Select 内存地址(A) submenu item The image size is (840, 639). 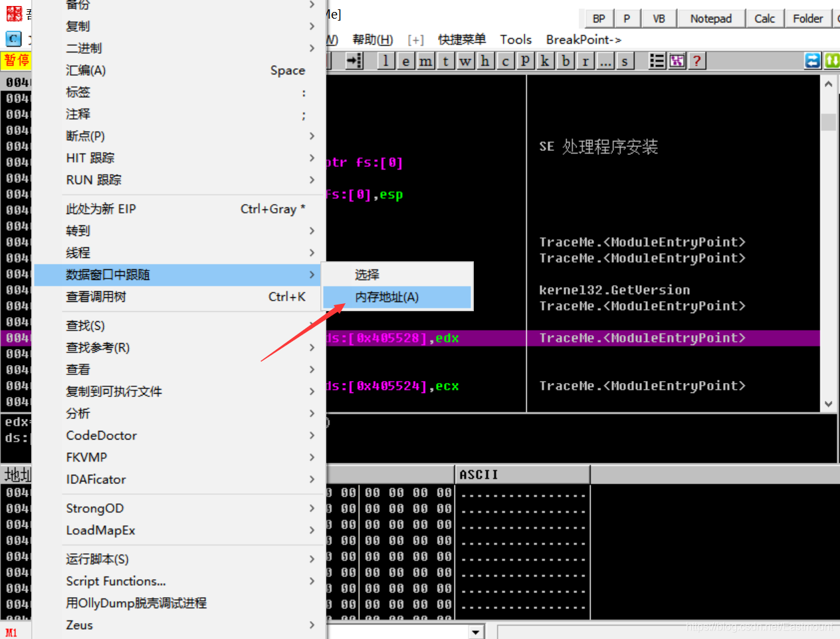click(x=397, y=297)
